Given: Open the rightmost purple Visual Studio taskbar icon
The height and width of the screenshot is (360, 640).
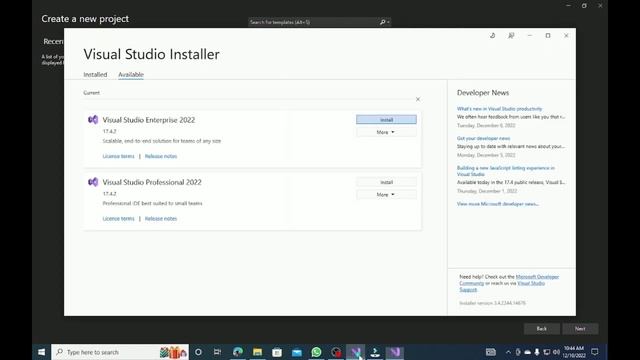Looking at the screenshot, I should pyautogui.click(x=395, y=352).
